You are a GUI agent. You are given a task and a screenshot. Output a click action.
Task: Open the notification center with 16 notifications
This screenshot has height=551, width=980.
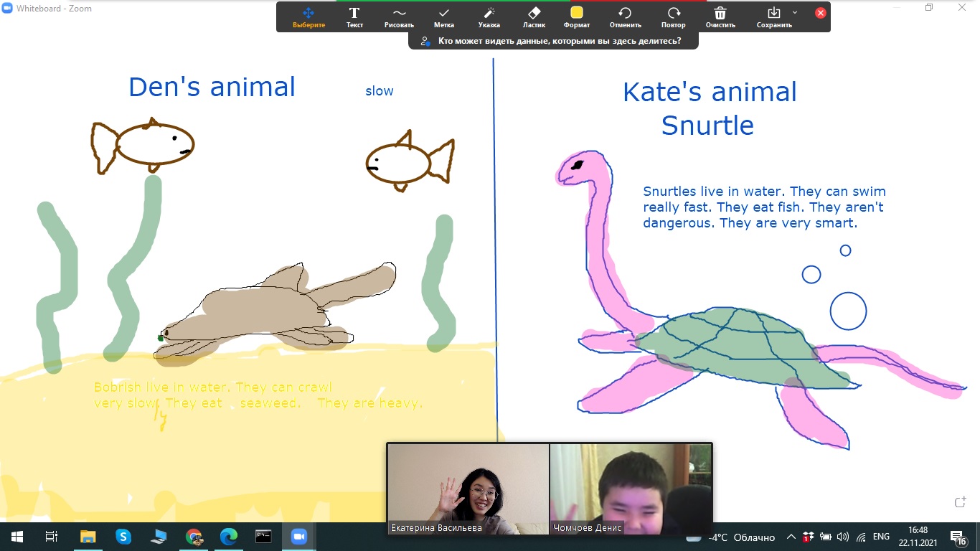(958, 537)
